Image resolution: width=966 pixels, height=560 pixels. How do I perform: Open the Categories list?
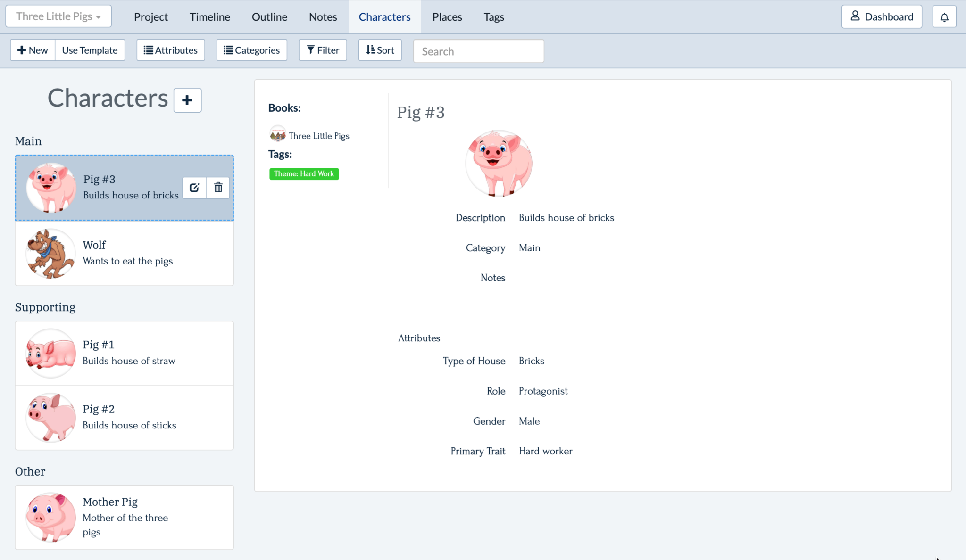point(251,50)
